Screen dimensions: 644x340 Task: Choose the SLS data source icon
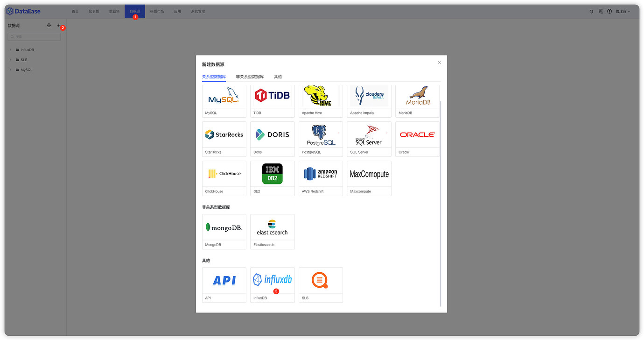321,280
